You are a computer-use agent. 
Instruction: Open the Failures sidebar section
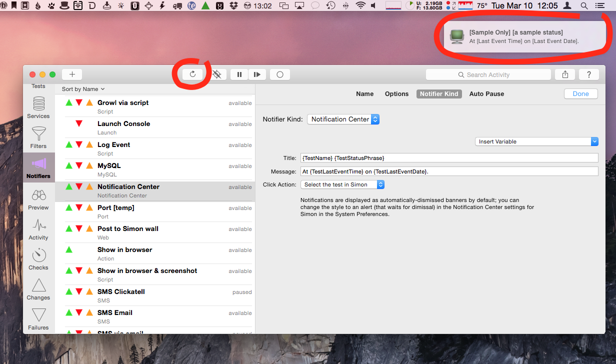[38, 319]
